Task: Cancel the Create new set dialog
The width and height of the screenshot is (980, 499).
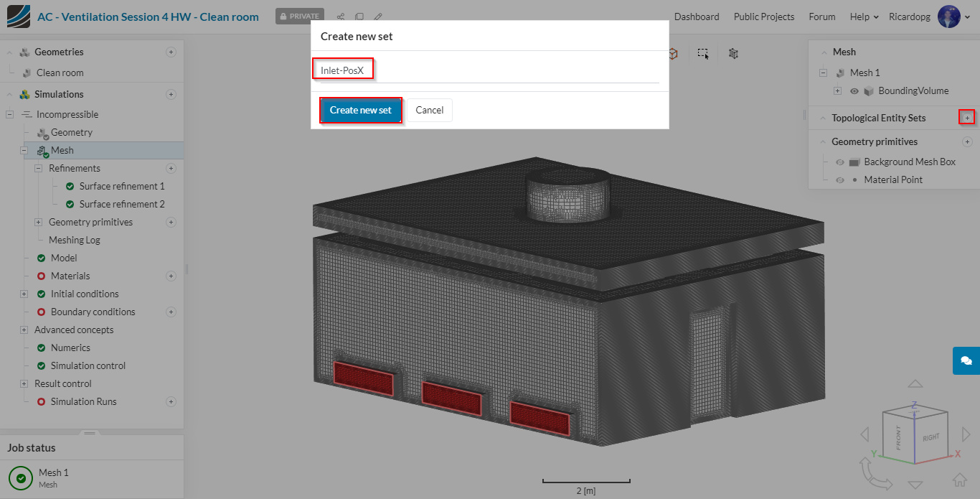Action: (x=430, y=110)
